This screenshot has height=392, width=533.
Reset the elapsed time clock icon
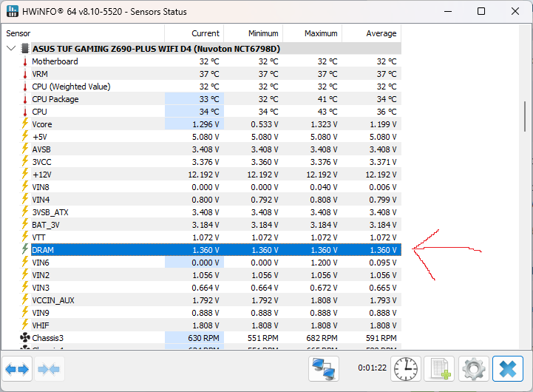406,369
